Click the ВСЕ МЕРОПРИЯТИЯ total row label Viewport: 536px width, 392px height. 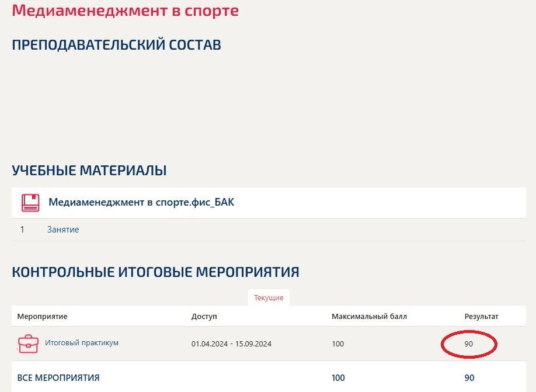click(58, 378)
